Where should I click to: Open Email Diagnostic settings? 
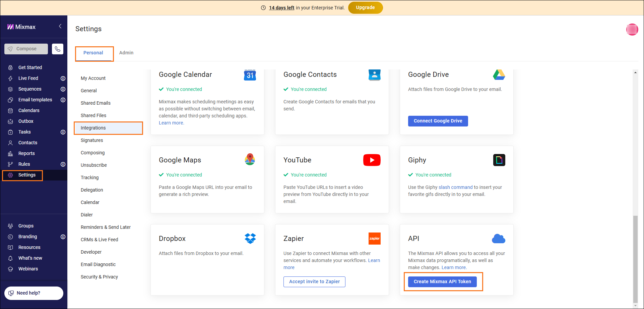[x=98, y=265]
